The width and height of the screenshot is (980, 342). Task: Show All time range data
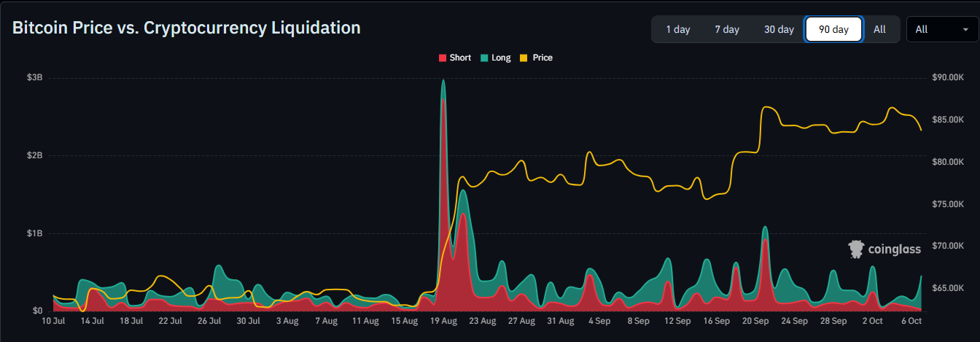(879, 29)
